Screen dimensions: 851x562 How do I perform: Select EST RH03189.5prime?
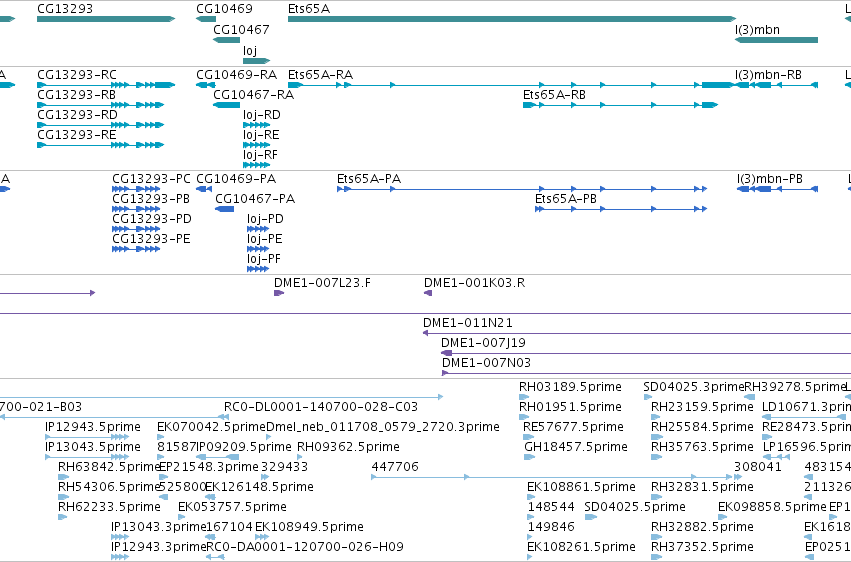[524, 397]
